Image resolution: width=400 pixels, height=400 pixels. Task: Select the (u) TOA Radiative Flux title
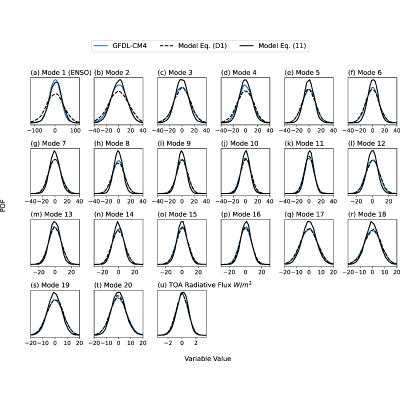click(x=205, y=285)
